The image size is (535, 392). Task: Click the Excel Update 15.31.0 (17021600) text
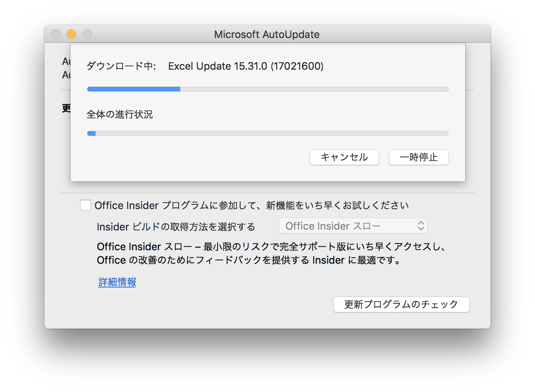pyautogui.click(x=246, y=66)
